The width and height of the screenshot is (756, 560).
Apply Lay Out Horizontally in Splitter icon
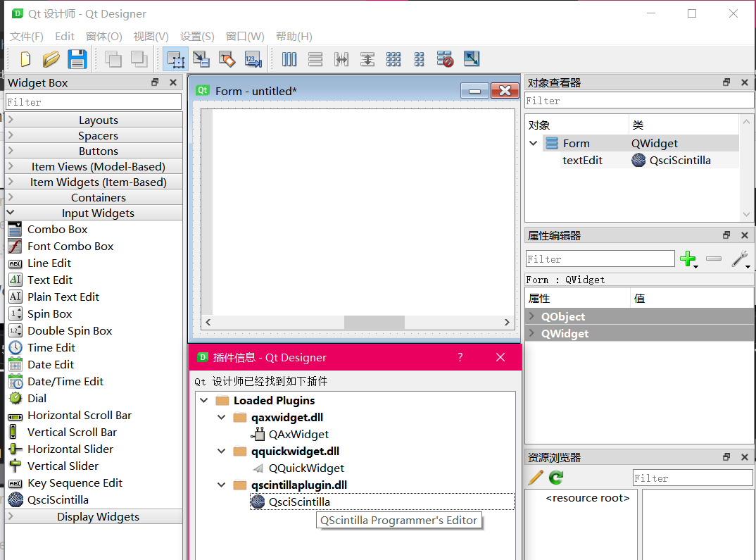pyautogui.click(x=341, y=59)
